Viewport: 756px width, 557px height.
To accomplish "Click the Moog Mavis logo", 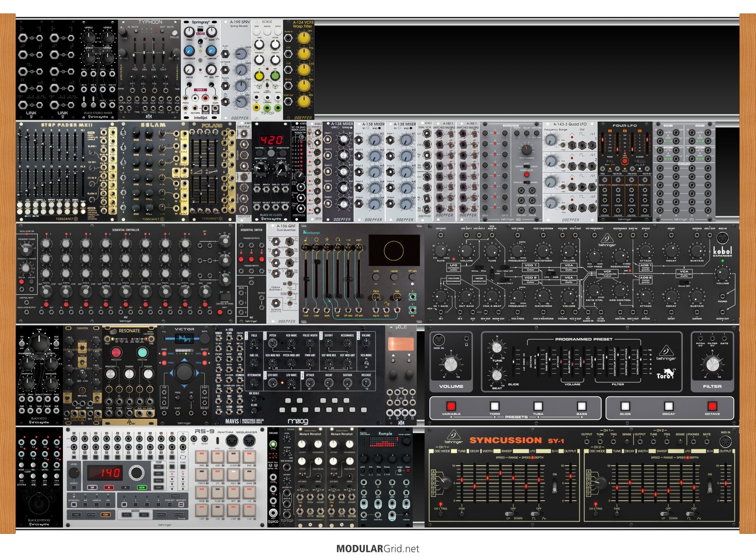I will coord(298,421).
